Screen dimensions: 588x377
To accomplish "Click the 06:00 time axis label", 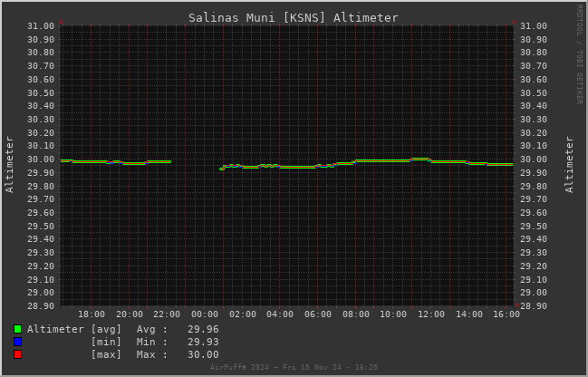I will [x=318, y=314].
